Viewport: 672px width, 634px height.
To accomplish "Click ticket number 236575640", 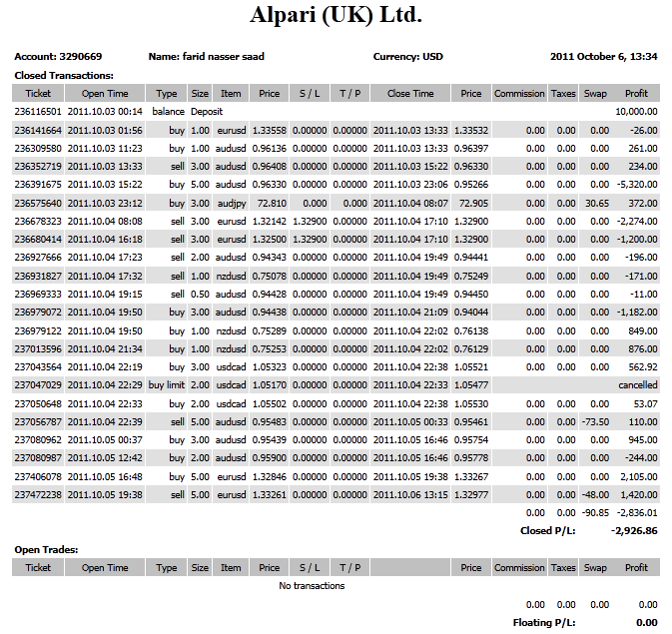I will click(38, 204).
